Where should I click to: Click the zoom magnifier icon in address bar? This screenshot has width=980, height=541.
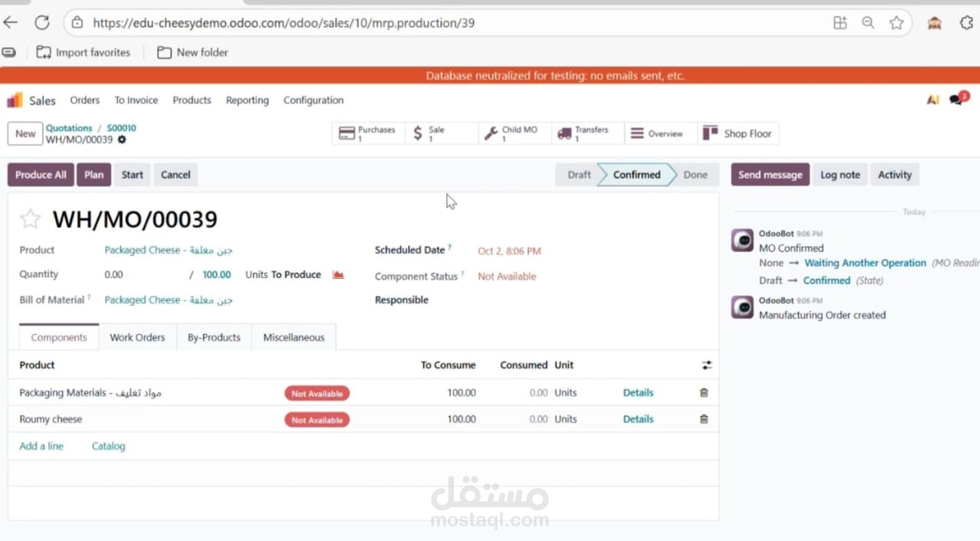[x=868, y=23]
